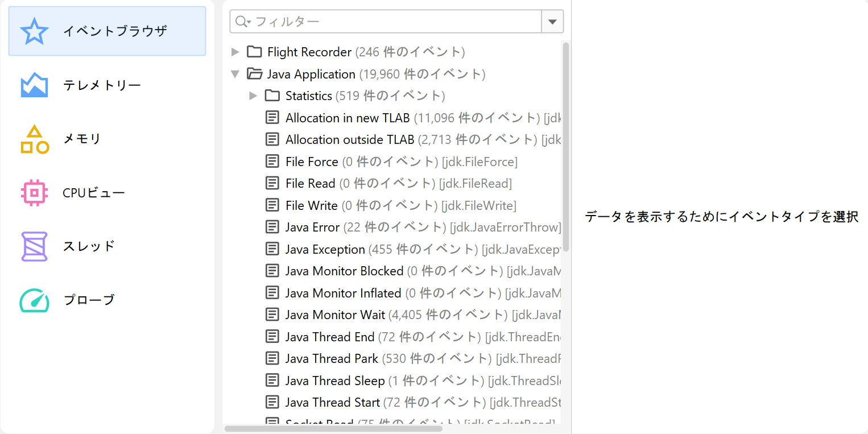Click the Java Monitor Wait document icon
The image size is (868, 434).
[x=273, y=315]
